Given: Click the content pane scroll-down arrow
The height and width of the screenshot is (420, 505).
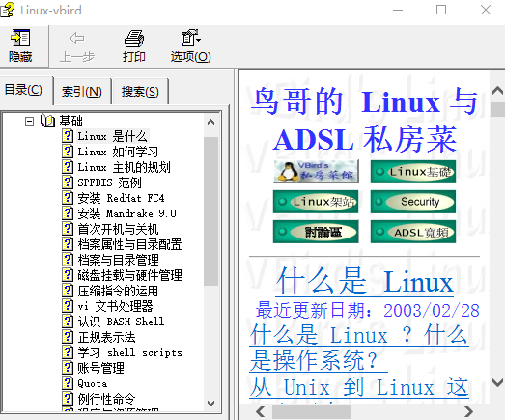Looking at the screenshot, I should [497, 382].
